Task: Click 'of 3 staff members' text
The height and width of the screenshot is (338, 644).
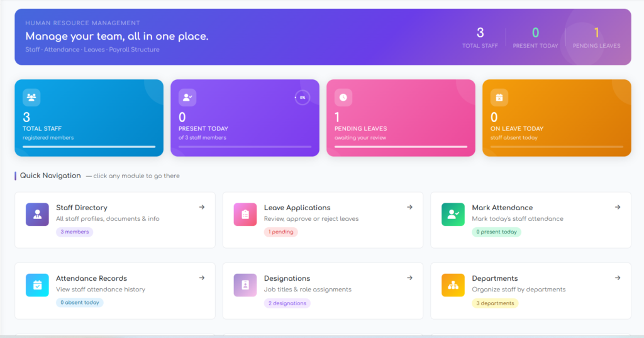Action: point(202,138)
